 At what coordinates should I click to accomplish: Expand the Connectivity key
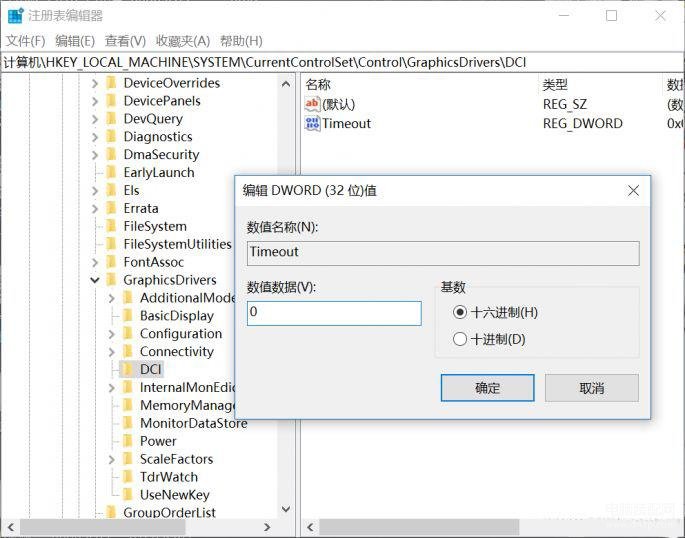(x=111, y=352)
